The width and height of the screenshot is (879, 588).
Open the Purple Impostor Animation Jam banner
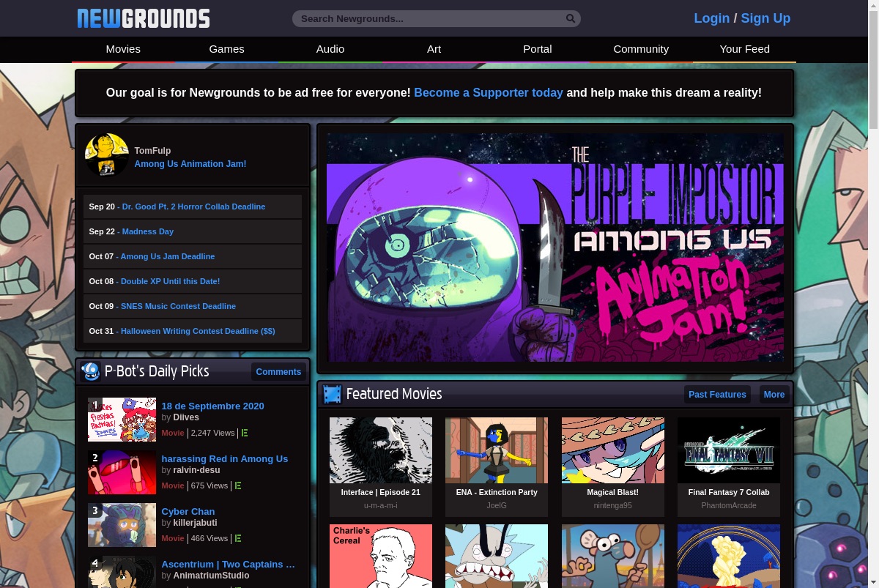[x=555, y=248]
